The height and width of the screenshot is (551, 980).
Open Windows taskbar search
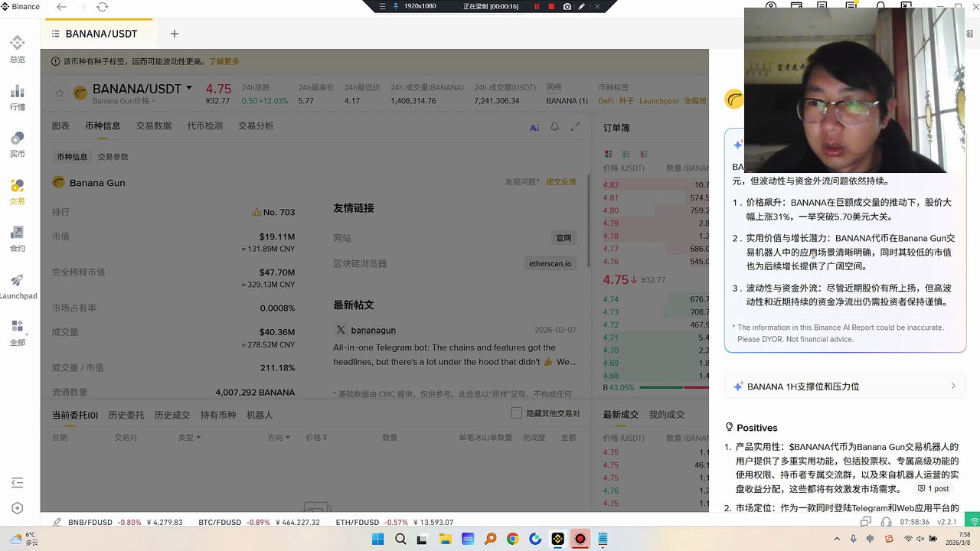(x=400, y=539)
